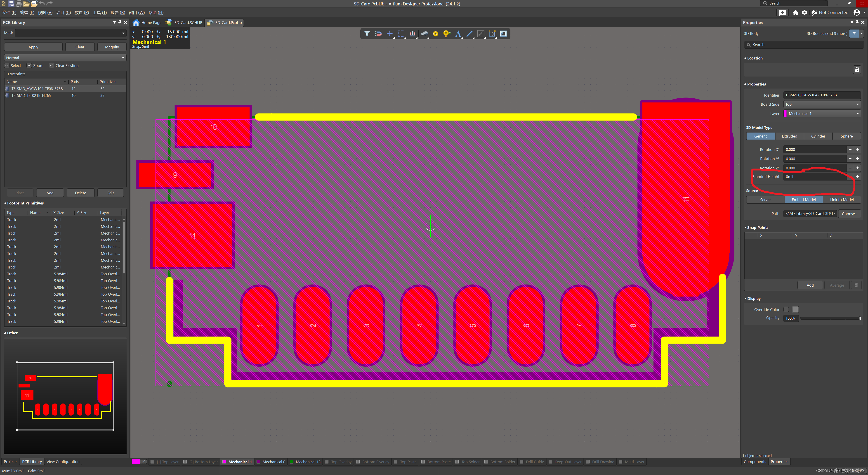Open the Snap Options magnet tool
Viewport: 868px width, 475px height.
378,34
